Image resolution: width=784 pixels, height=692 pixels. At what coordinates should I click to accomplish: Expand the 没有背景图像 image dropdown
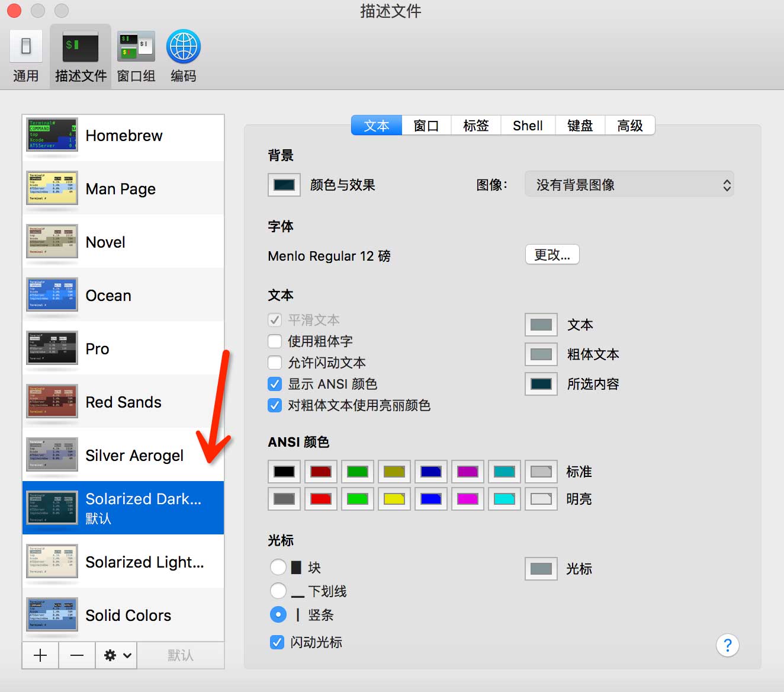pyautogui.click(x=629, y=185)
